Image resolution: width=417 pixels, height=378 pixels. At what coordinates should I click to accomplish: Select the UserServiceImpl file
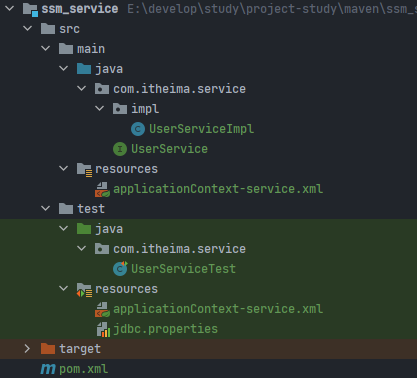(x=201, y=129)
